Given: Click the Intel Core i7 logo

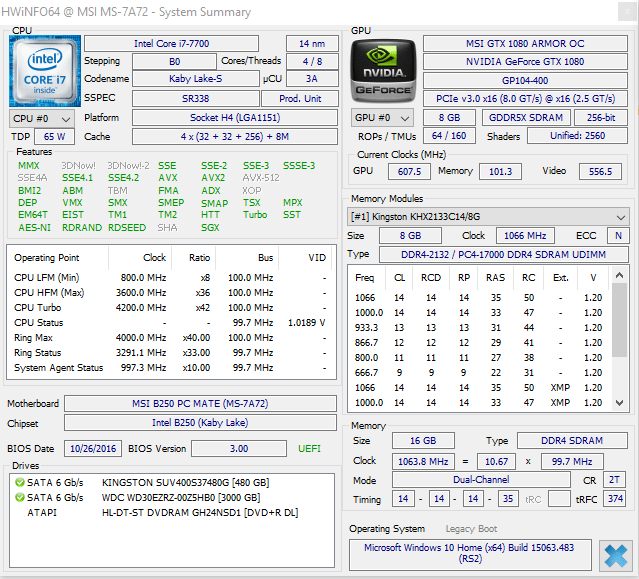Looking at the screenshot, I should click(45, 71).
